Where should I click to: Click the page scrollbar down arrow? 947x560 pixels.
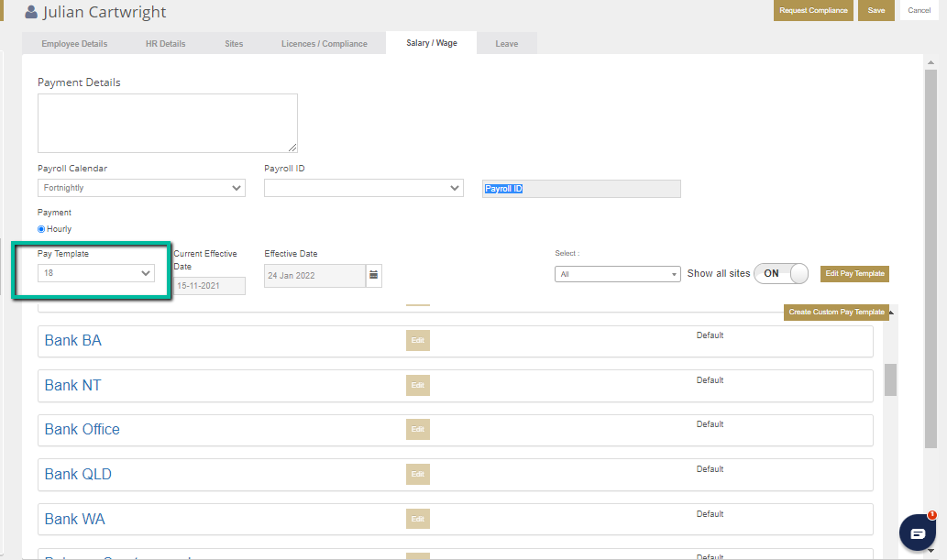(x=930, y=550)
